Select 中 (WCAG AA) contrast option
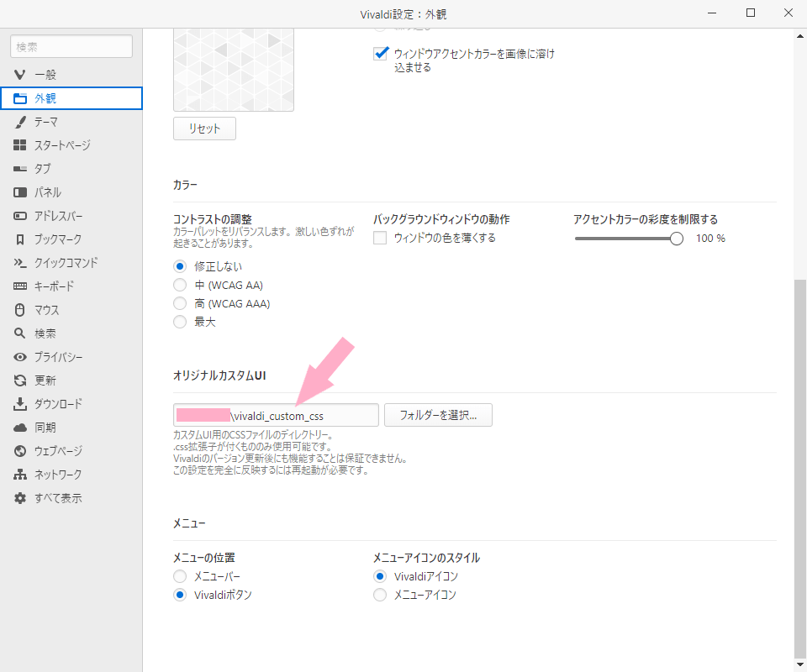Viewport: 807px width, 672px height. (x=179, y=285)
